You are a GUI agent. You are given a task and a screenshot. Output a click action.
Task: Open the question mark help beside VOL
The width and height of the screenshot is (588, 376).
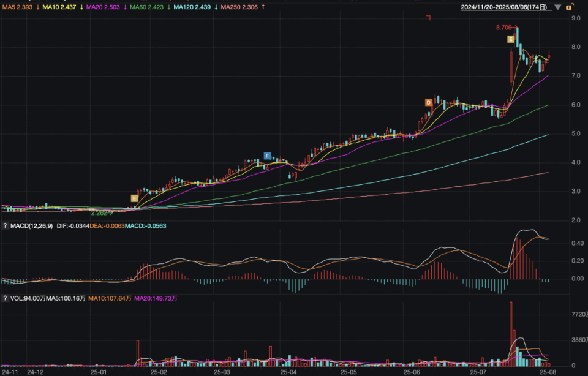coord(5,298)
